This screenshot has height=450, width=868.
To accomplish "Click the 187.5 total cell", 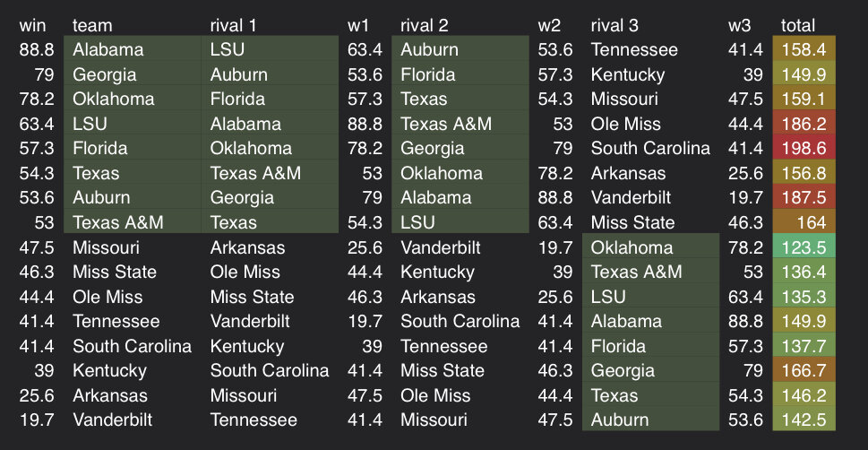I will click(804, 197).
